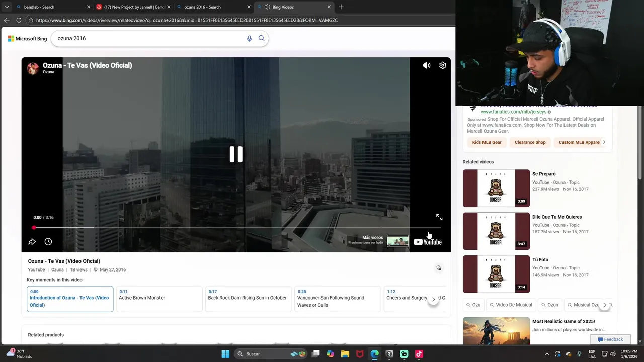Click the Ozun related search chip
The height and width of the screenshot is (362, 644).
(x=550, y=305)
